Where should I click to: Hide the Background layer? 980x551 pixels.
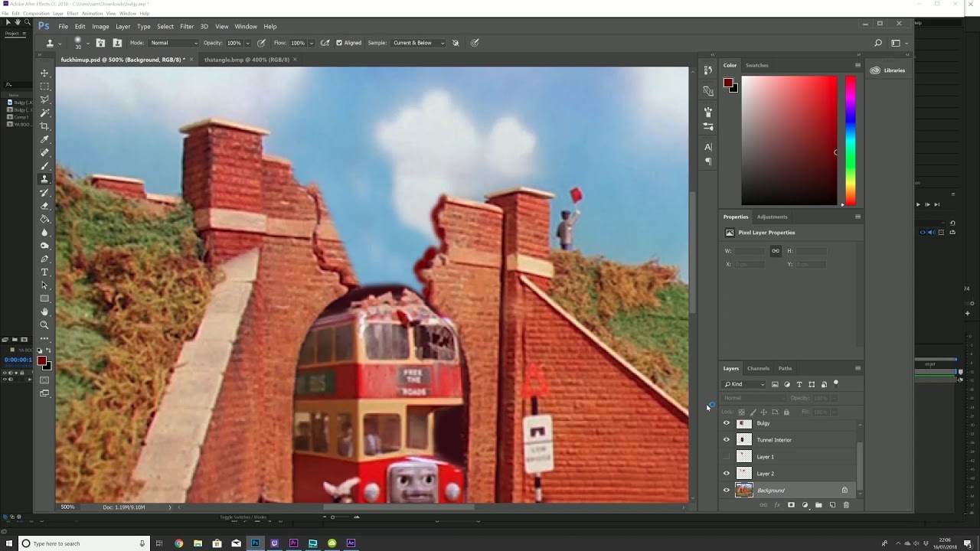[x=727, y=491]
